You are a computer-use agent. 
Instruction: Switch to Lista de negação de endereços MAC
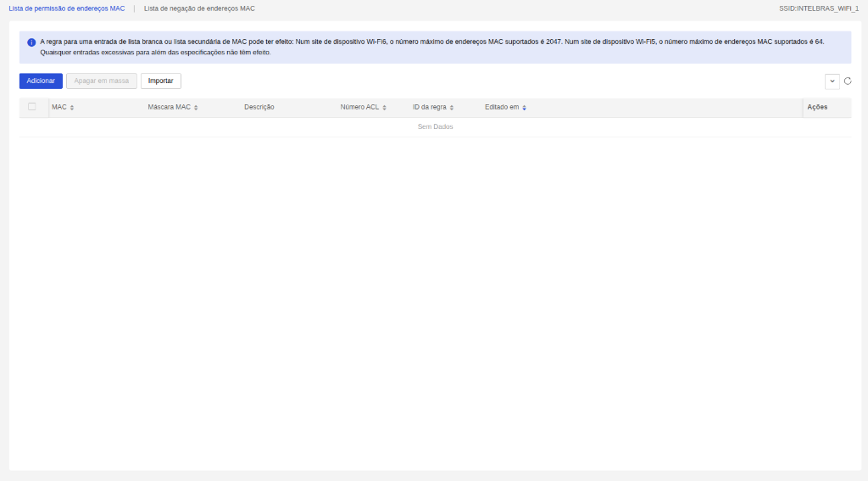point(199,8)
